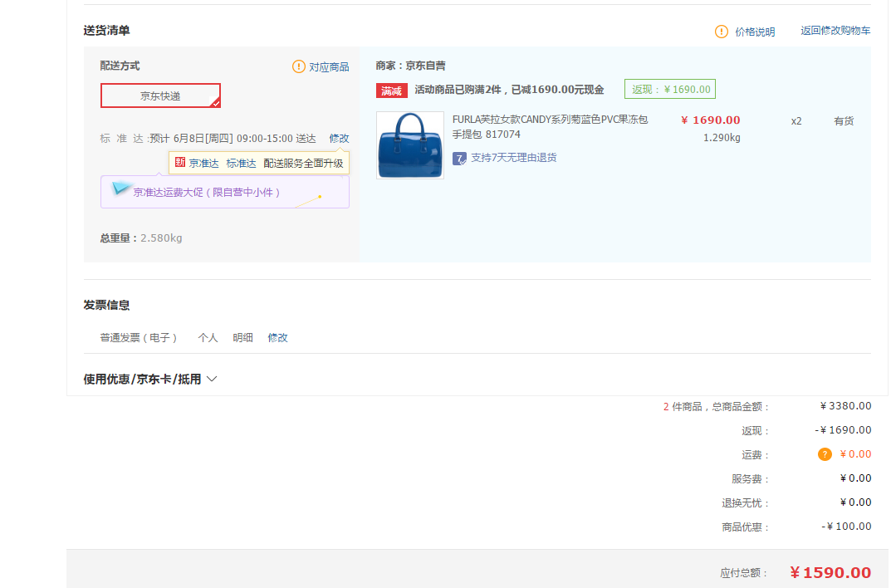
Task: Click the red 新 badge icon
Action: click(180, 163)
